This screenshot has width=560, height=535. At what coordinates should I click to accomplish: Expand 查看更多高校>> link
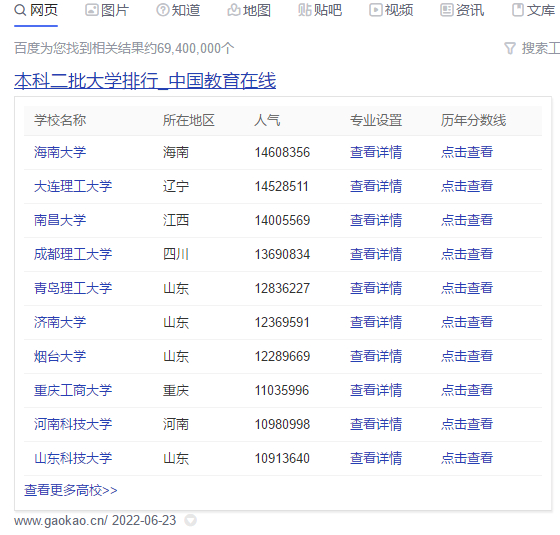pyautogui.click(x=71, y=490)
